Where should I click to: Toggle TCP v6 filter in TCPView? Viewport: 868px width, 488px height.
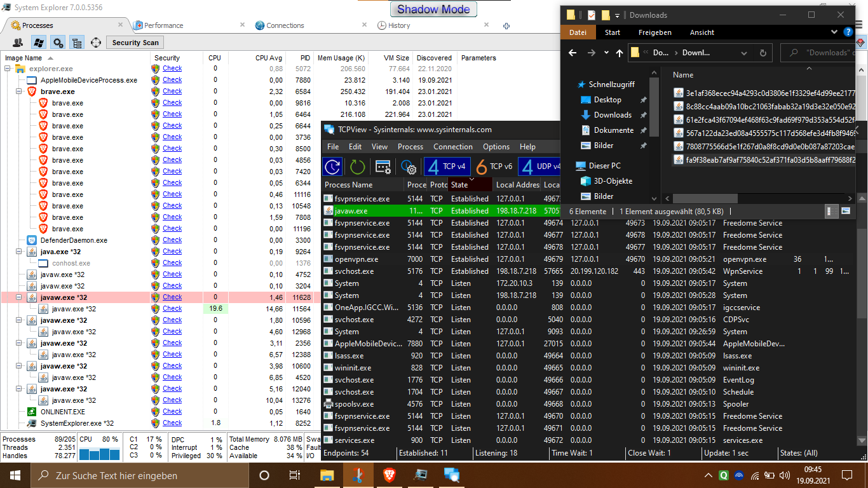point(494,166)
